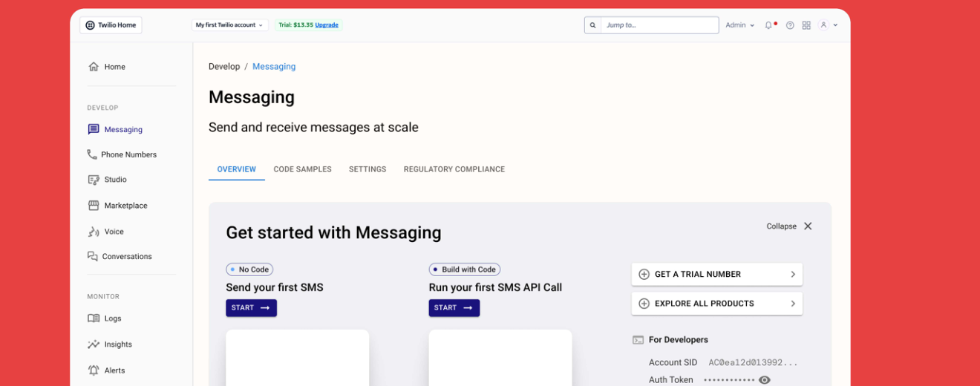The height and width of the screenshot is (386, 980).
Task: Click Explore All Products button
Action: click(x=717, y=304)
